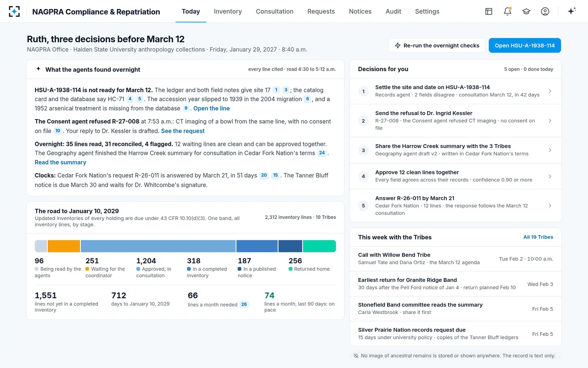Screen dimensions: 588x368
Task: Open 'Earliest return for Granite Ridge Band' entry
Action: (x=456, y=284)
